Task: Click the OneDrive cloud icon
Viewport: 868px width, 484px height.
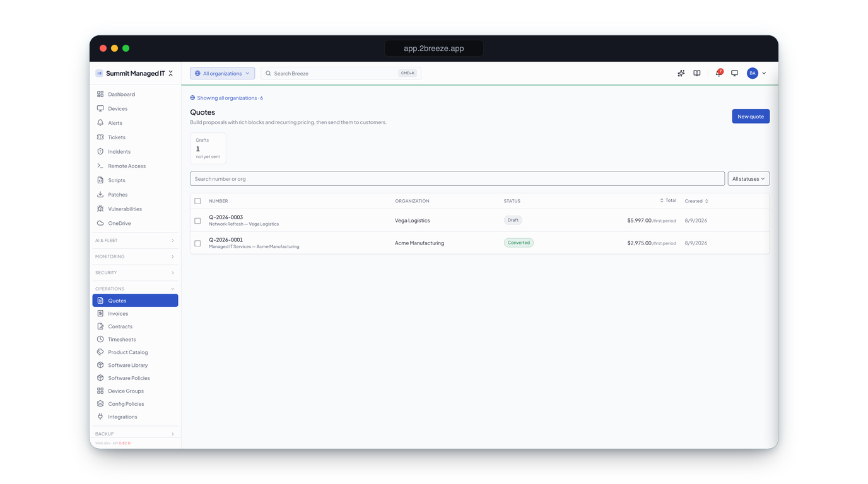Action: tap(100, 223)
